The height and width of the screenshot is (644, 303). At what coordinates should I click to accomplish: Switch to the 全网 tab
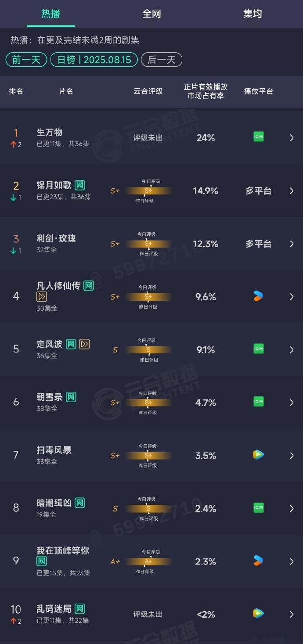(x=151, y=14)
